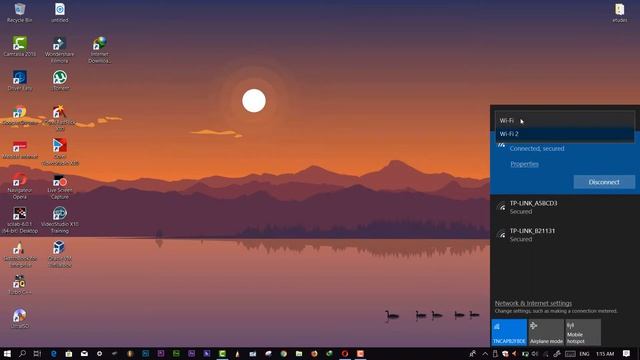640x360 pixels.
Task: Open the Recycle Bin desktop icon
Action: (20, 12)
